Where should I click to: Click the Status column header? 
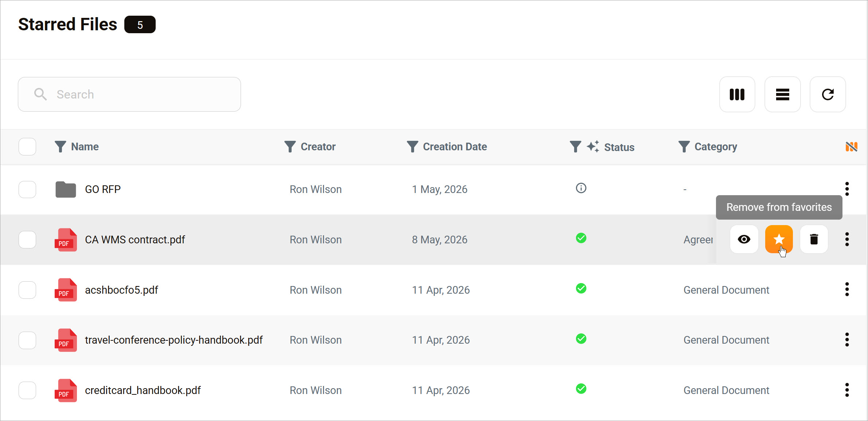click(619, 147)
